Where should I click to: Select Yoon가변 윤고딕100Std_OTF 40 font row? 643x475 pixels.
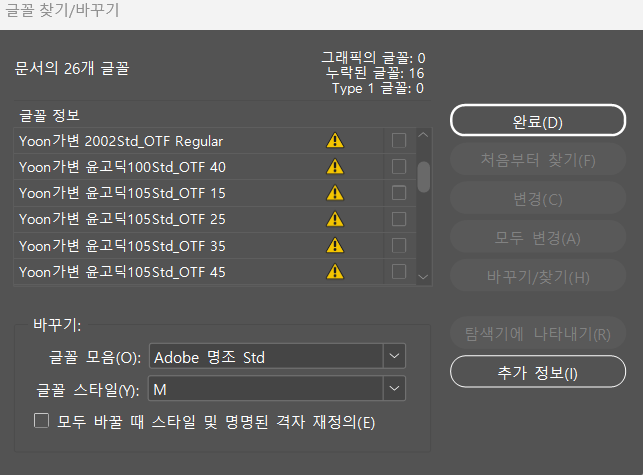coord(215,167)
